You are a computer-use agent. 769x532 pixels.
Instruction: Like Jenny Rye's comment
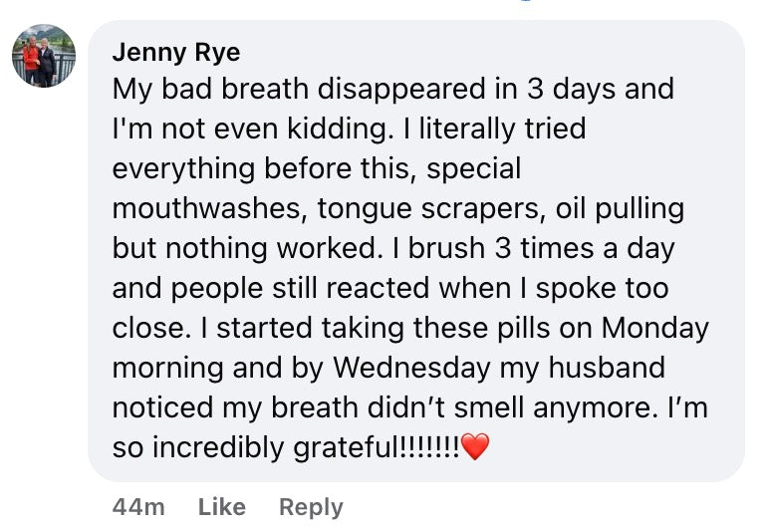click(221, 507)
